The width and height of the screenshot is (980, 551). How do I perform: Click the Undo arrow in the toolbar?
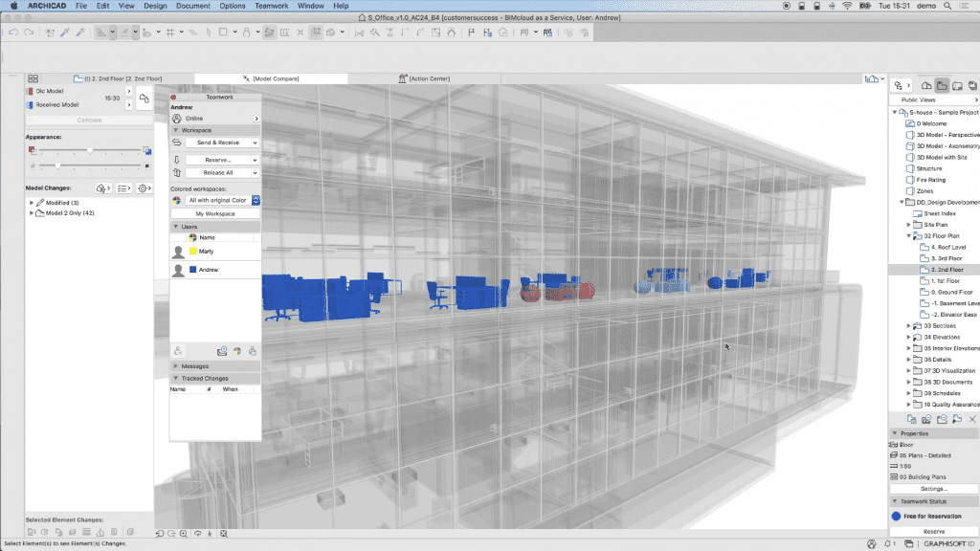click(x=12, y=33)
